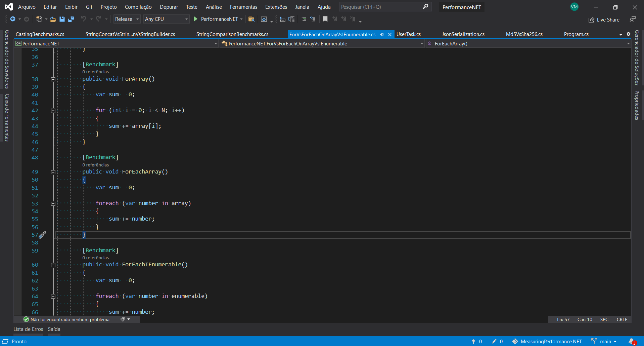Click the main branch selector in status bar
The image size is (644, 346).
[604, 341]
